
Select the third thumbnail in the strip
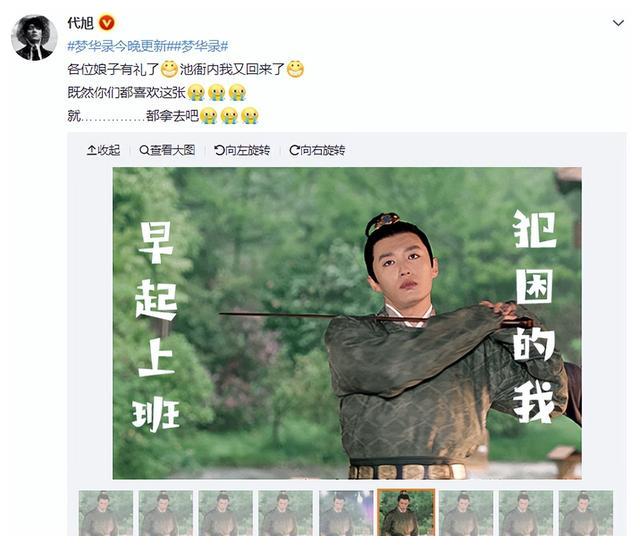coord(226,513)
